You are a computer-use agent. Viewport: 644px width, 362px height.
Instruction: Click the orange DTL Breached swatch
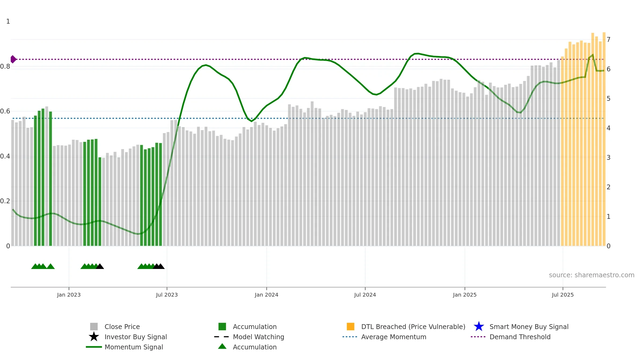(x=350, y=327)
